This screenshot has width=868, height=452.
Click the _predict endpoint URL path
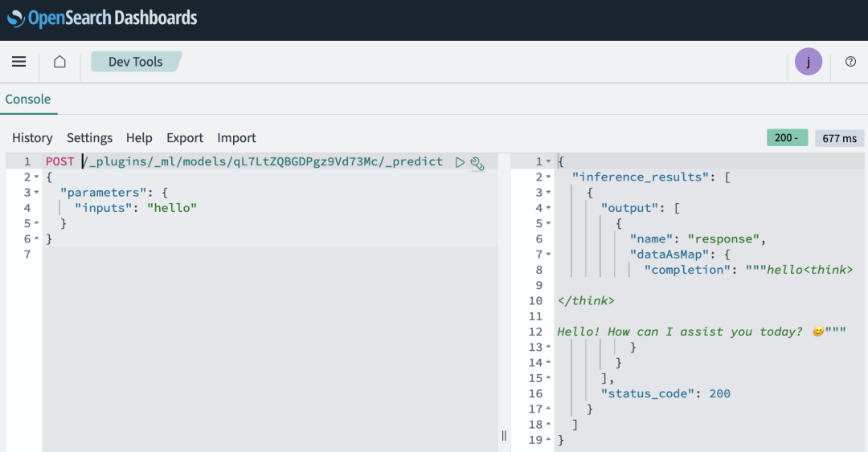[262, 161]
